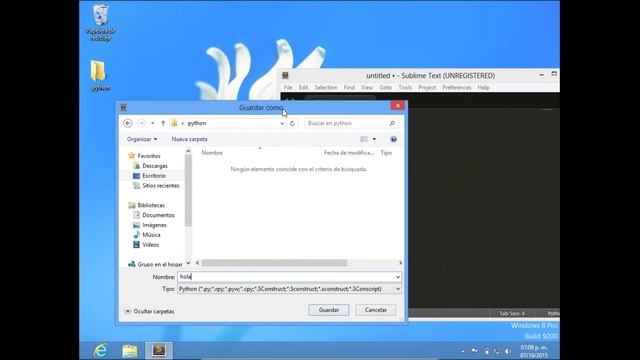Image resolution: width=640 pixels, height=360 pixels.
Task: Click the Guardar button
Action: (329, 310)
